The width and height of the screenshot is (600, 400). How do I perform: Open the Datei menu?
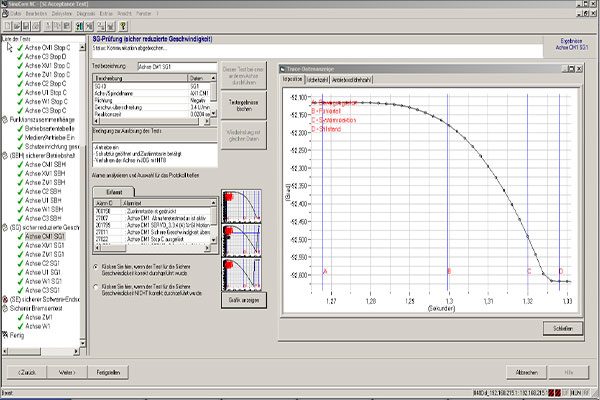pyautogui.click(x=16, y=13)
